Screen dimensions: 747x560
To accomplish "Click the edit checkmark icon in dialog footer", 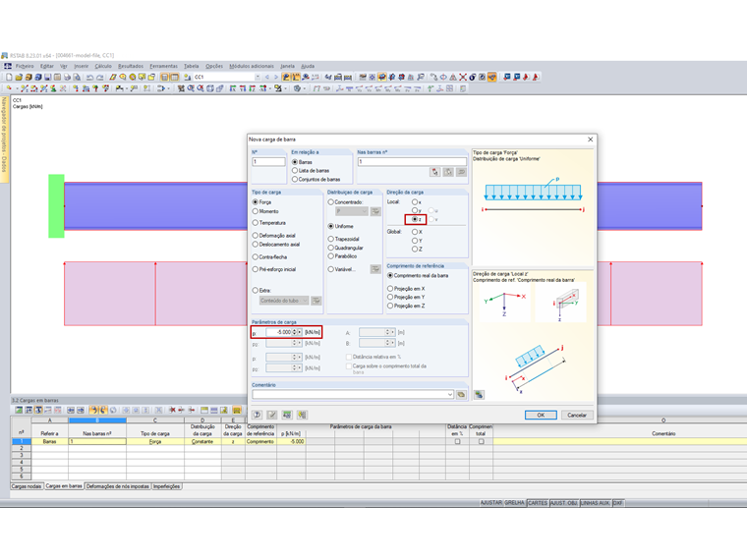I will pos(271,415).
